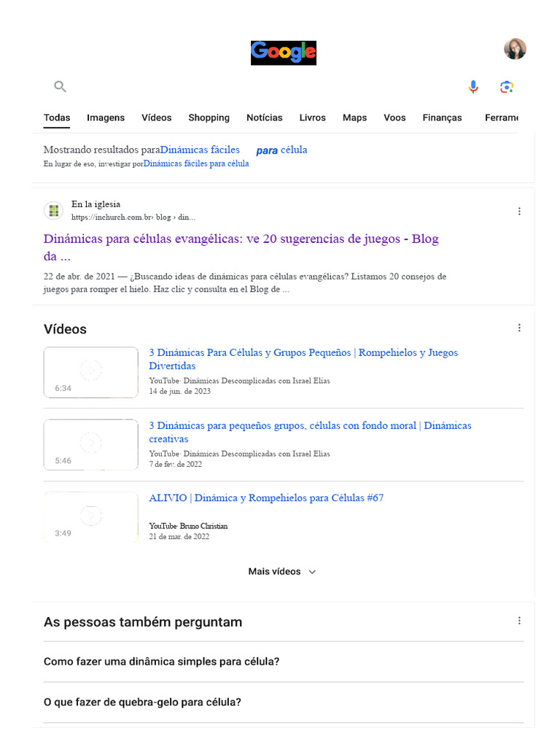Click the 21 de mar. de 2022 date

click(x=179, y=536)
